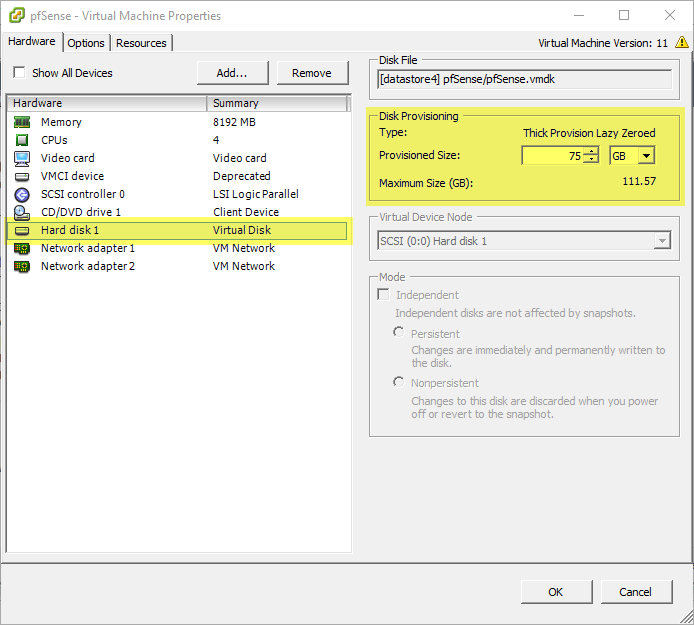Enable the Show All Devices checkbox
This screenshot has width=694, height=625.
coord(19,73)
